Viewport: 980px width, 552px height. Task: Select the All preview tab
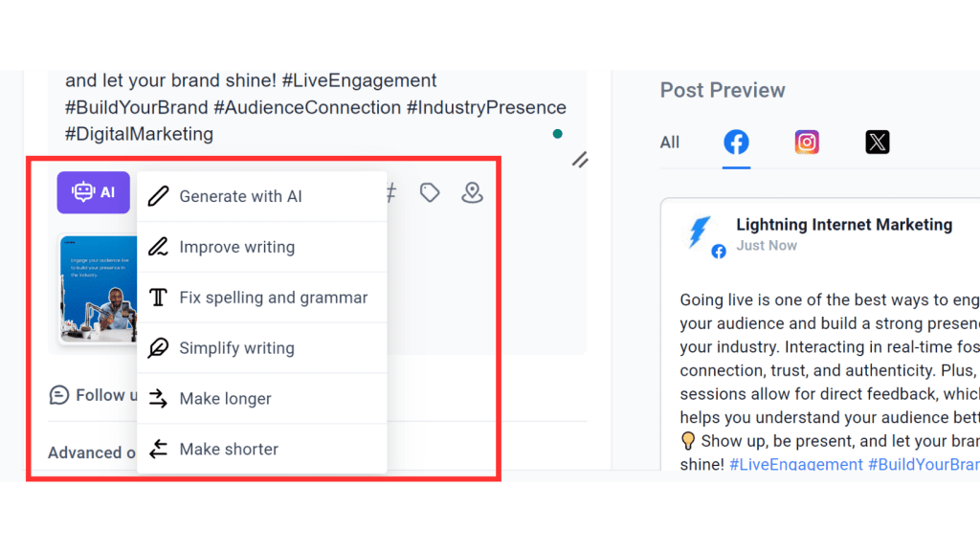click(x=669, y=142)
